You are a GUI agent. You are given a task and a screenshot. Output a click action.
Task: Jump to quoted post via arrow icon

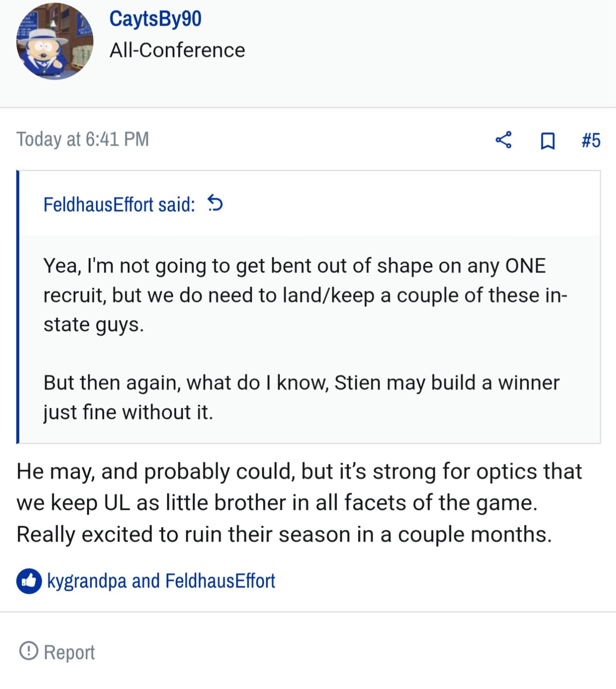215,203
